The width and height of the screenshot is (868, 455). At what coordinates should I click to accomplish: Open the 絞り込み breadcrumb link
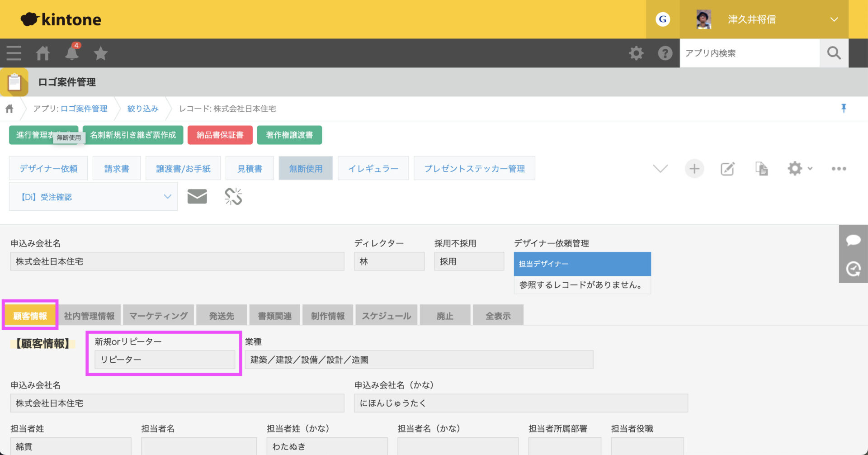[143, 109]
